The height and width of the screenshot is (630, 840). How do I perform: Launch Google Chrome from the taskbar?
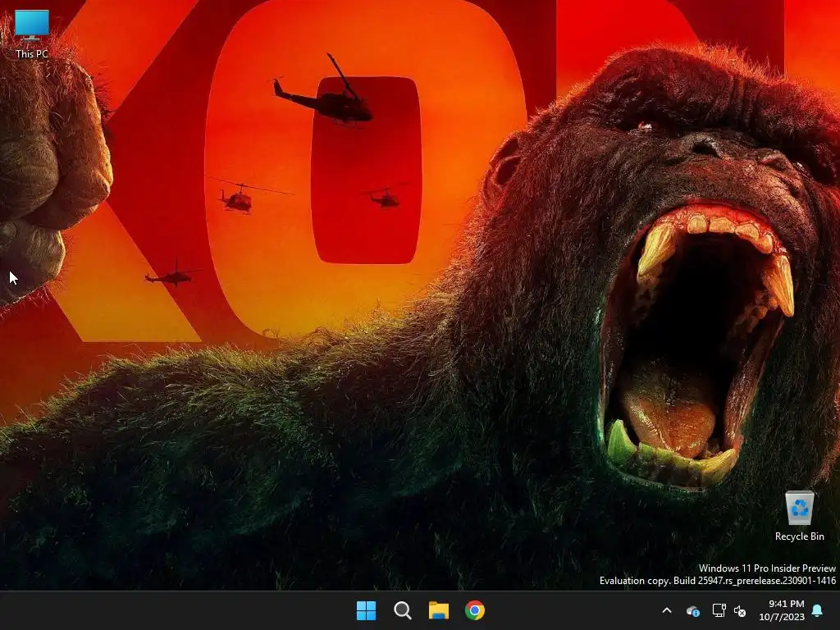pyautogui.click(x=475, y=610)
